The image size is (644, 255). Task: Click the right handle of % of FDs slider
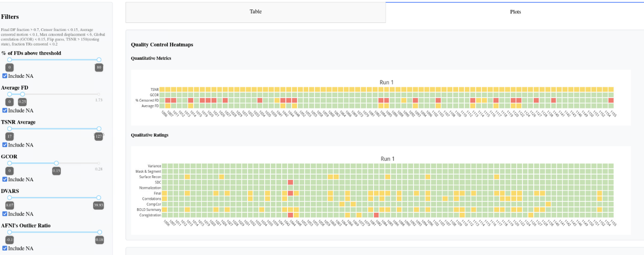[99, 59]
